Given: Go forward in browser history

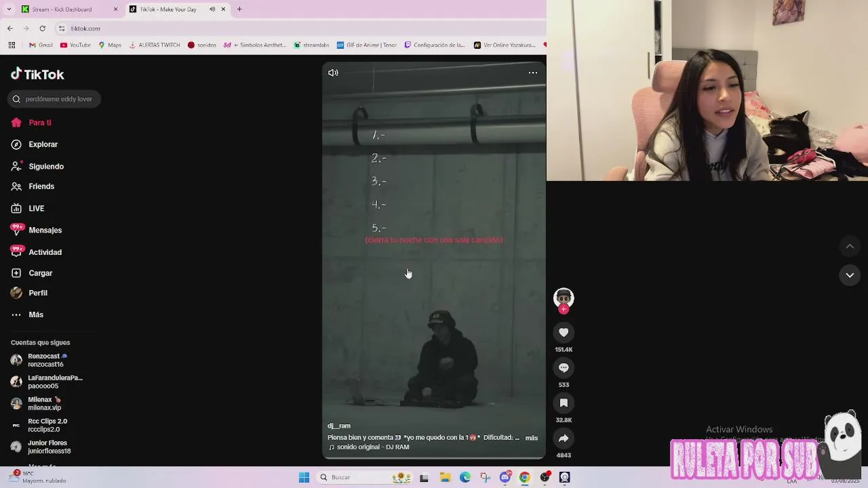Looking at the screenshot, I should click(26, 28).
